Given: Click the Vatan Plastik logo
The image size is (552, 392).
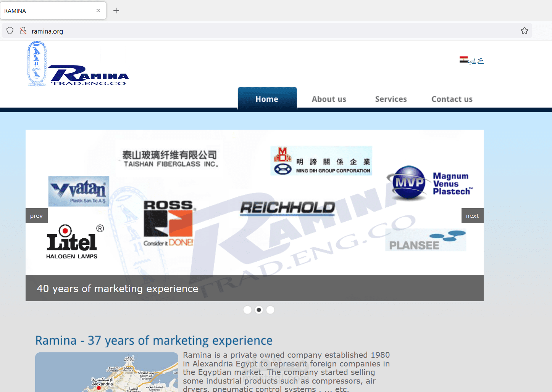Looking at the screenshot, I should [79, 191].
